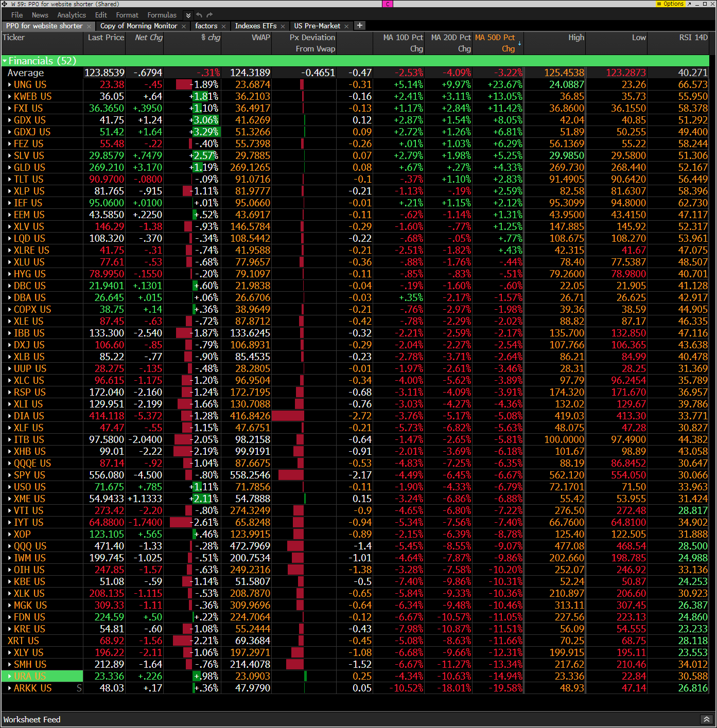Select the XRT US ticker
The width and height of the screenshot is (717, 728).
[x=23, y=641]
